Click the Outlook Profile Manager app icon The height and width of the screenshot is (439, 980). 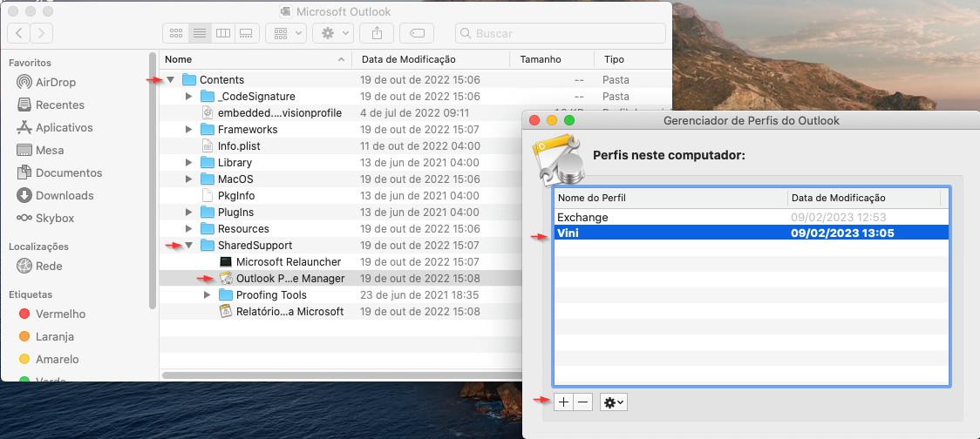pyautogui.click(x=226, y=279)
